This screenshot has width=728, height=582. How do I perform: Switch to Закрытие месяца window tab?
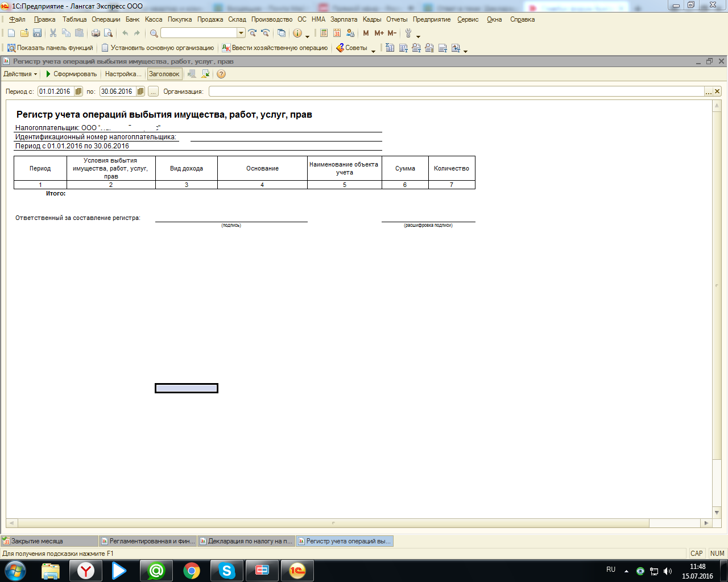coord(49,541)
